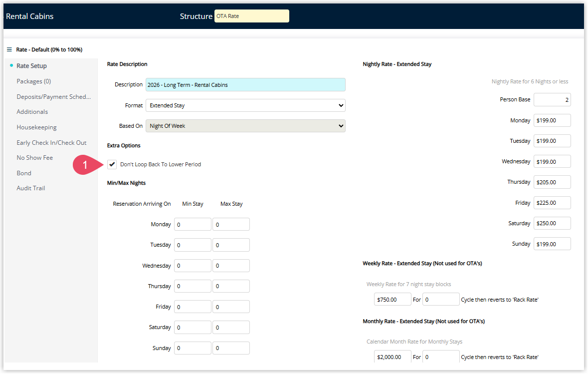This screenshot has width=588, height=374.
Task: Edit Monday nightly rate $199.00
Action: [552, 120]
